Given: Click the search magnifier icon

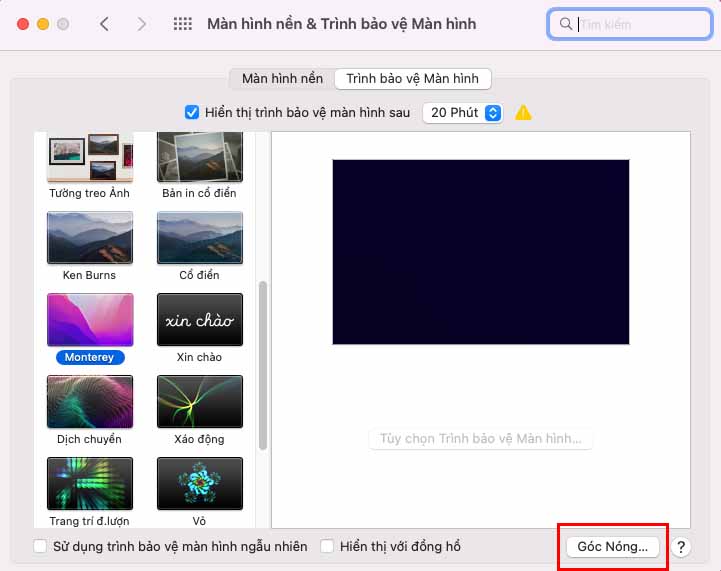Looking at the screenshot, I should pyautogui.click(x=566, y=24).
